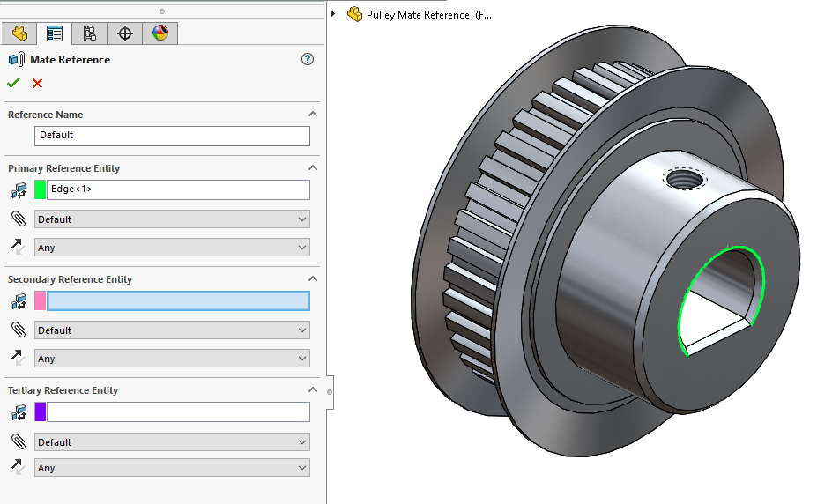Screen dimensions: 832x504
Task: Open the DisplayManager tab
Action: 160,33
